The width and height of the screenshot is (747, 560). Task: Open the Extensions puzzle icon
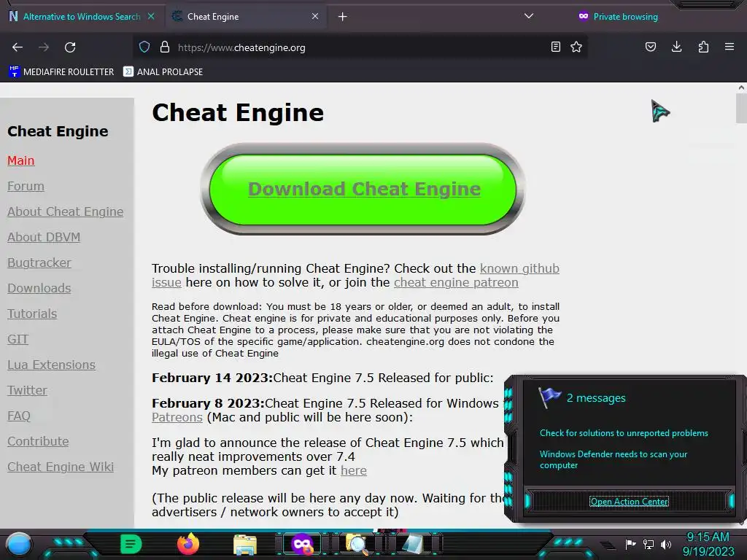tap(703, 47)
